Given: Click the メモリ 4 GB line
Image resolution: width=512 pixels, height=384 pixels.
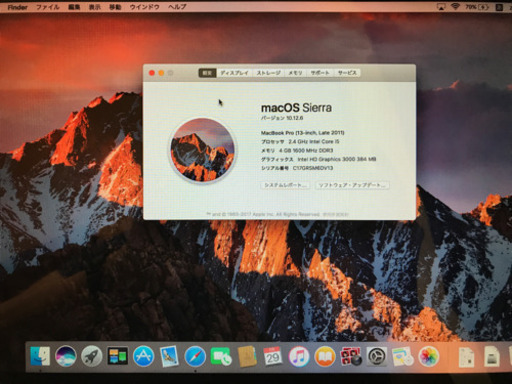Looking at the screenshot, I should pyautogui.click(x=297, y=150).
